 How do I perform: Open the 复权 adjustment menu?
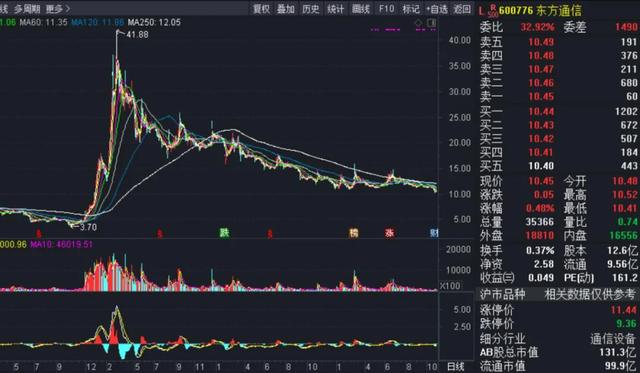[x=262, y=9]
